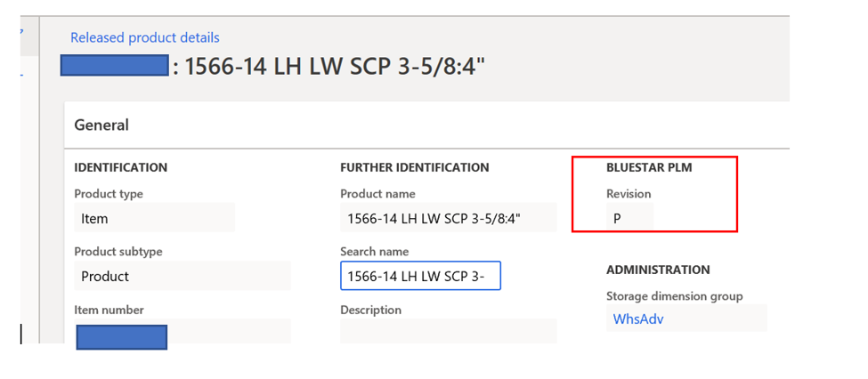
Task: Click the Storage dimension group label
Action: click(674, 296)
